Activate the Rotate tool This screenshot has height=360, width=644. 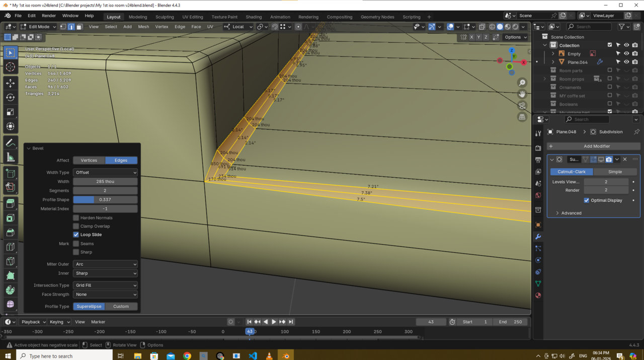(x=10, y=97)
